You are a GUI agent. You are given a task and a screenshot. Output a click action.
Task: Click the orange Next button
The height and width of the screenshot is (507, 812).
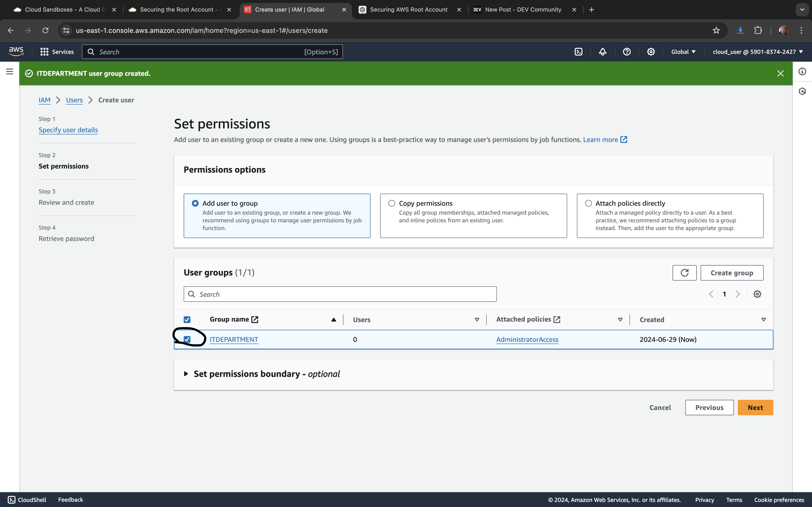point(755,408)
